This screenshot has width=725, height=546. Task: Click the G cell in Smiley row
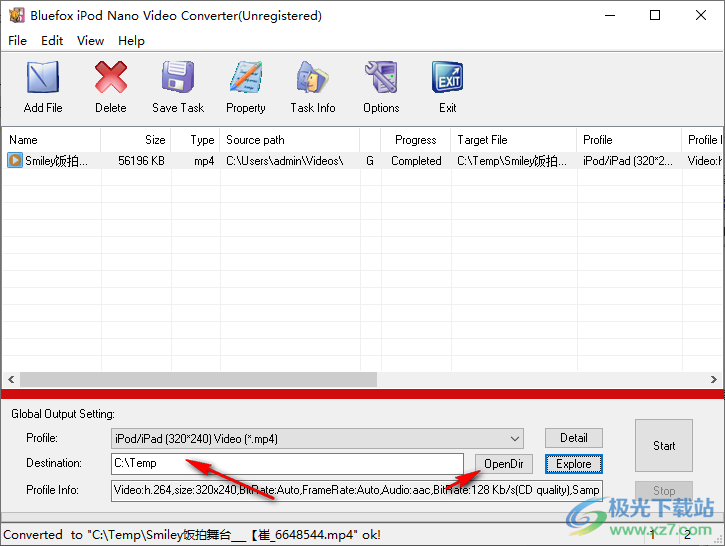[x=370, y=161]
